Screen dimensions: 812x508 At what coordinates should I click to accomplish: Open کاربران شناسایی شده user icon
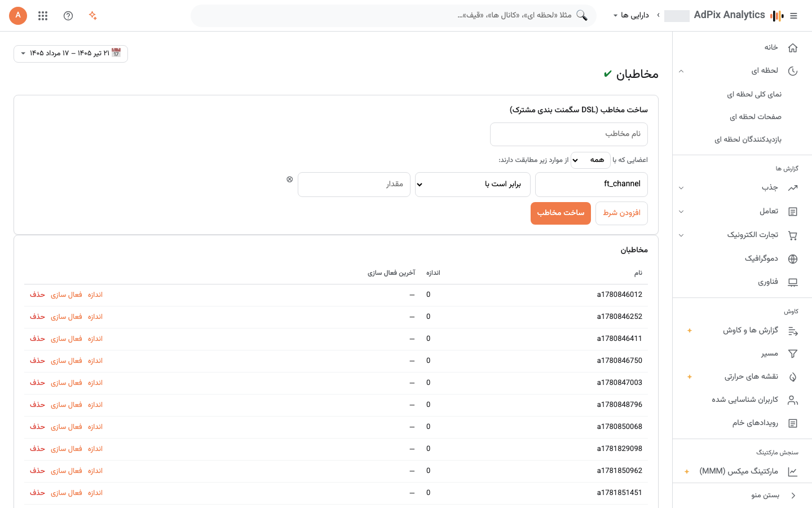point(793,400)
